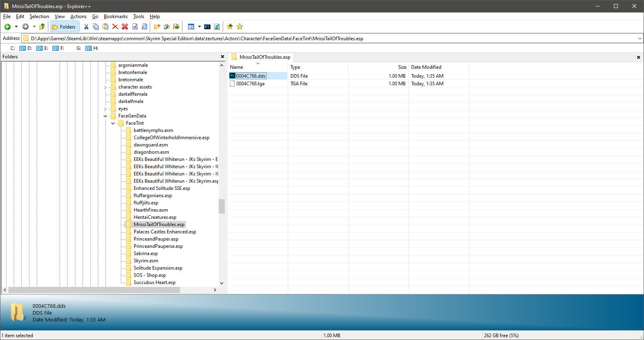
Task: Open the Forward button history dropdown
Action: pos(34,27)
